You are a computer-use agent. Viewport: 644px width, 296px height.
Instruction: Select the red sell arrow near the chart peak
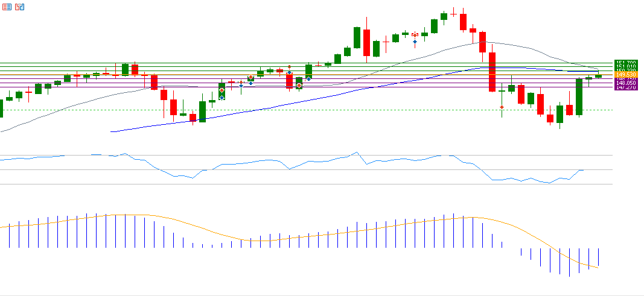415,35
